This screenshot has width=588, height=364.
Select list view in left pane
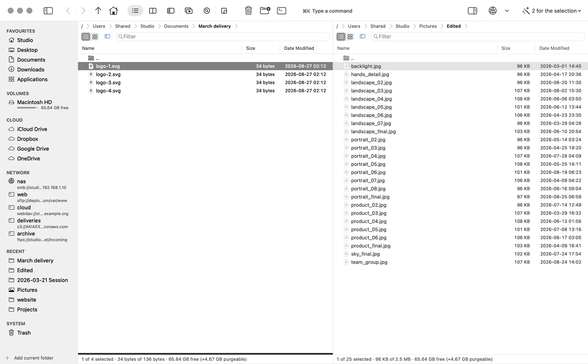(x=86, y=37)
